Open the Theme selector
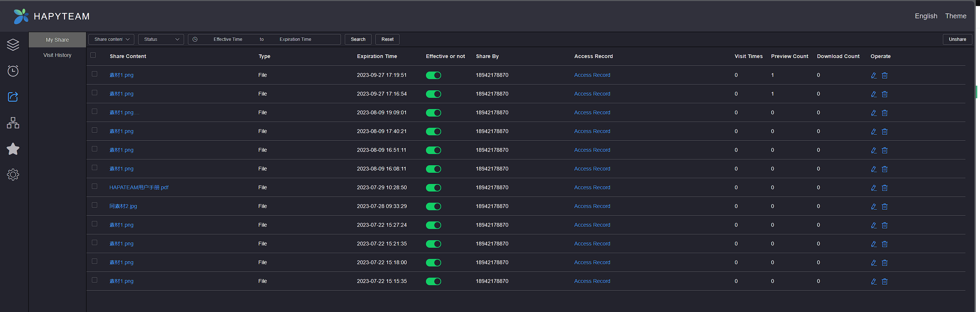The image size is (980, 312). [x=956, y=16]
